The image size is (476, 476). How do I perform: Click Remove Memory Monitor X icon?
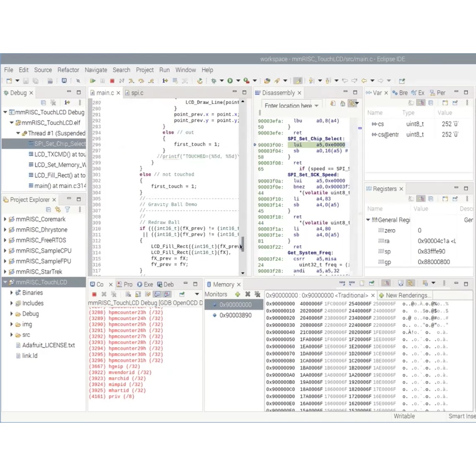[x=248, y=294]
